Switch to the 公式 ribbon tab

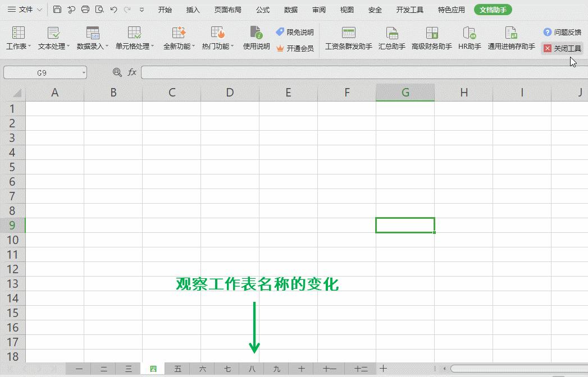tap(262, 10)
